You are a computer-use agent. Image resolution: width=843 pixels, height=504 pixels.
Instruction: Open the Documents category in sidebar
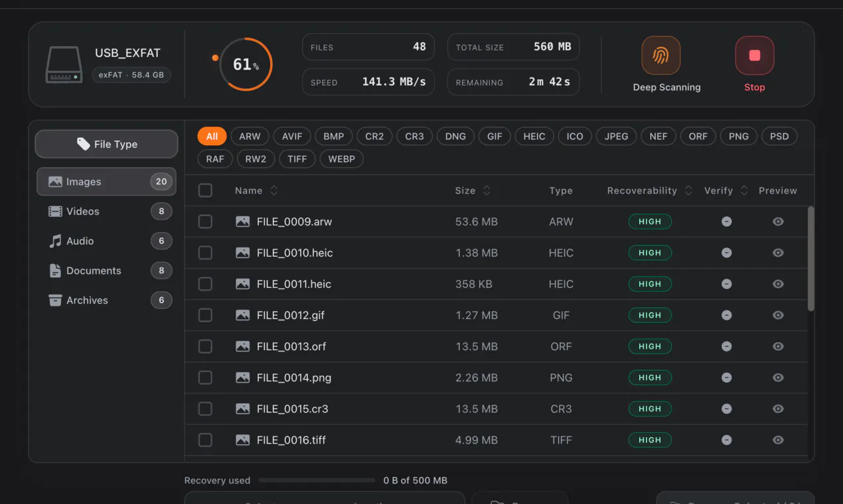tap(106, 271)
